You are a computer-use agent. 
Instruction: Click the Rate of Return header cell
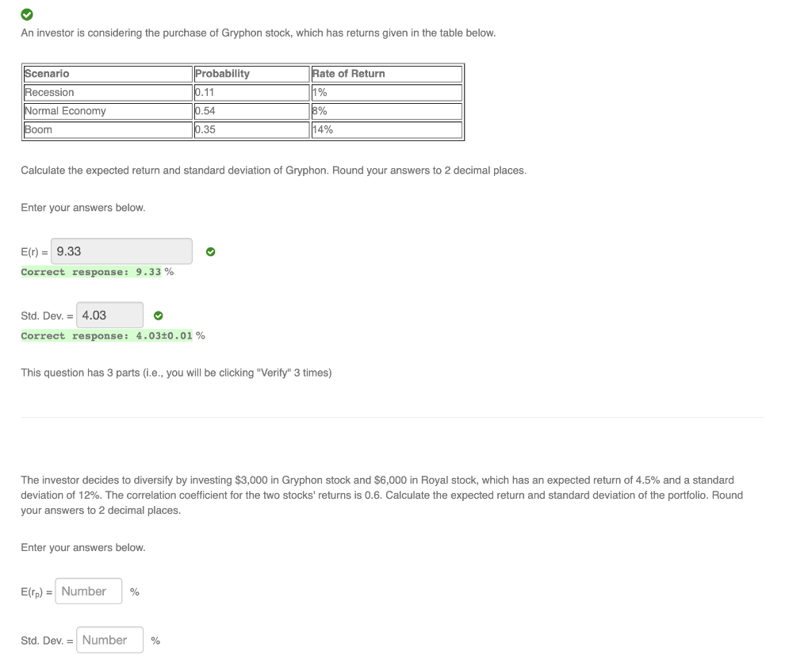(x=387, y=74)
